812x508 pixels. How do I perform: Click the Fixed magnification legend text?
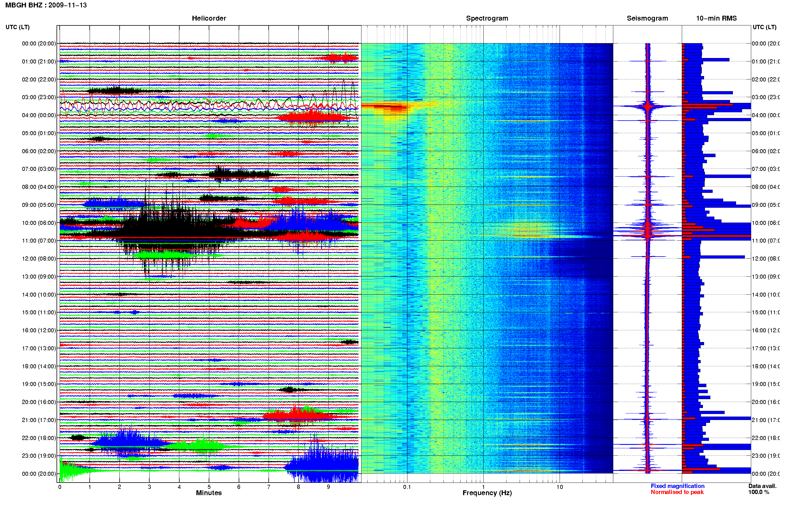pyautogui.click(x=678, y=486)
